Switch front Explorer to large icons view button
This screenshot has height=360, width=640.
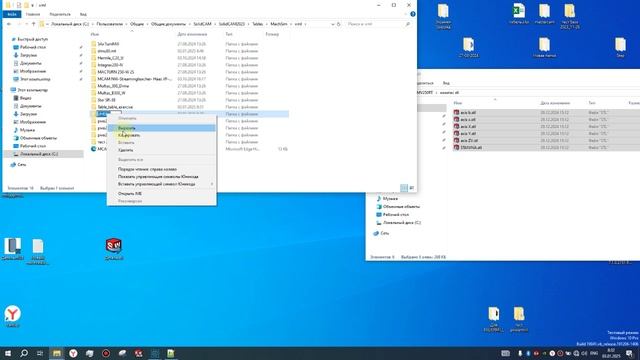[411, 188]
